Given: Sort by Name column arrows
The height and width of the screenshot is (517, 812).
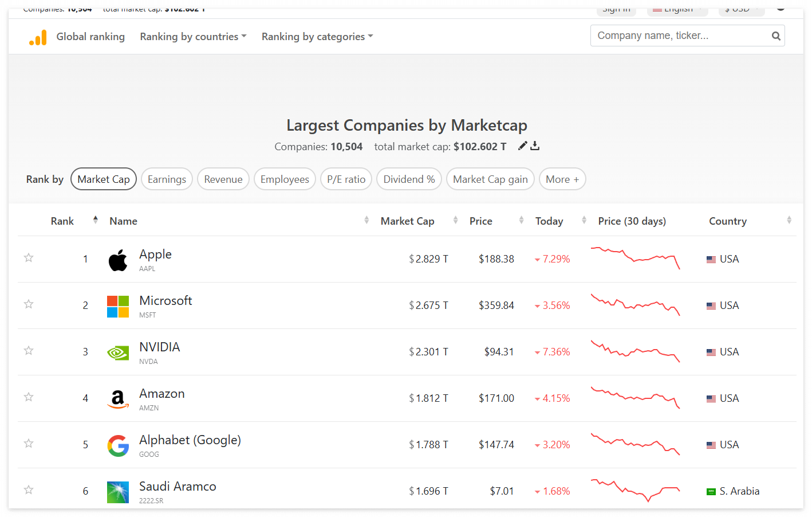Looking at the screenshot, I should coord(366,220).
